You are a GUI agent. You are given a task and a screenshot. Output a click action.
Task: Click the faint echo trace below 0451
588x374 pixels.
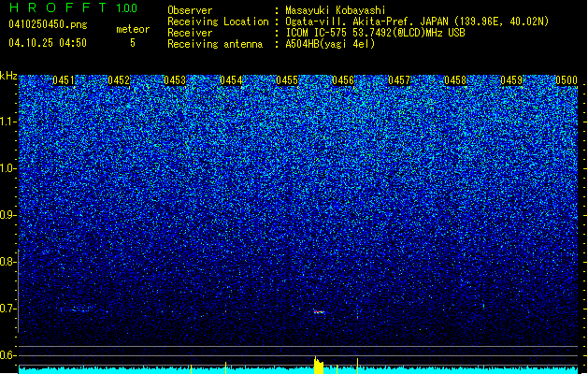pos(79,310)
